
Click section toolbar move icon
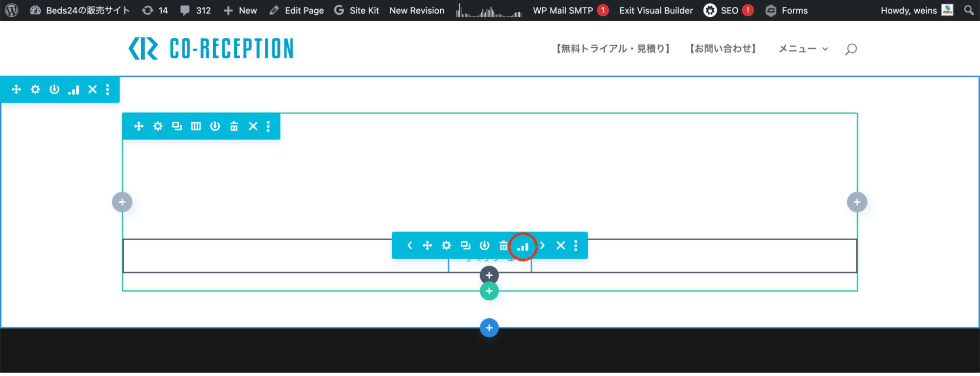(x=16, y=89)
